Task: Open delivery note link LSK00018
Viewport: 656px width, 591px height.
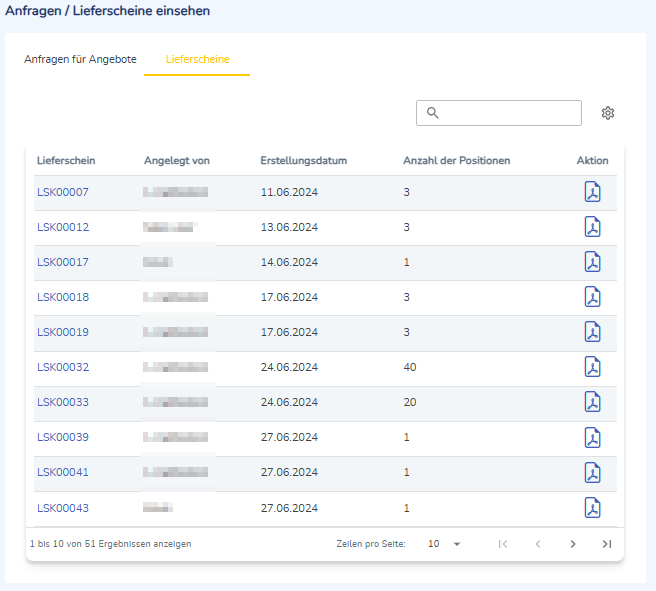Action: 63,297
